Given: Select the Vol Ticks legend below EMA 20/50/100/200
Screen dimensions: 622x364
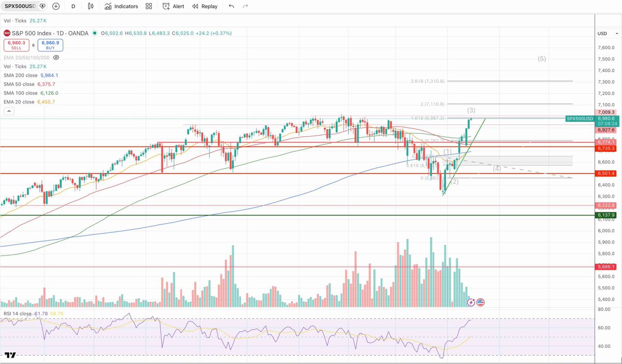Looking at the screenshot, I should point(25,66).
